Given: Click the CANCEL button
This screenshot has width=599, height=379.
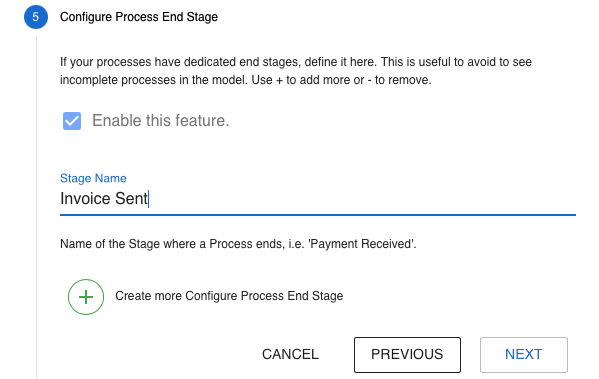Looking at the screenshot, I should point(290,355).
